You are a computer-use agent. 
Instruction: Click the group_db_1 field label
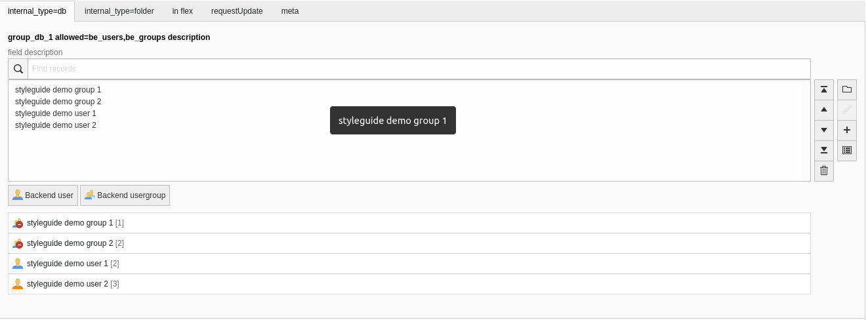(x=109, y=37)
